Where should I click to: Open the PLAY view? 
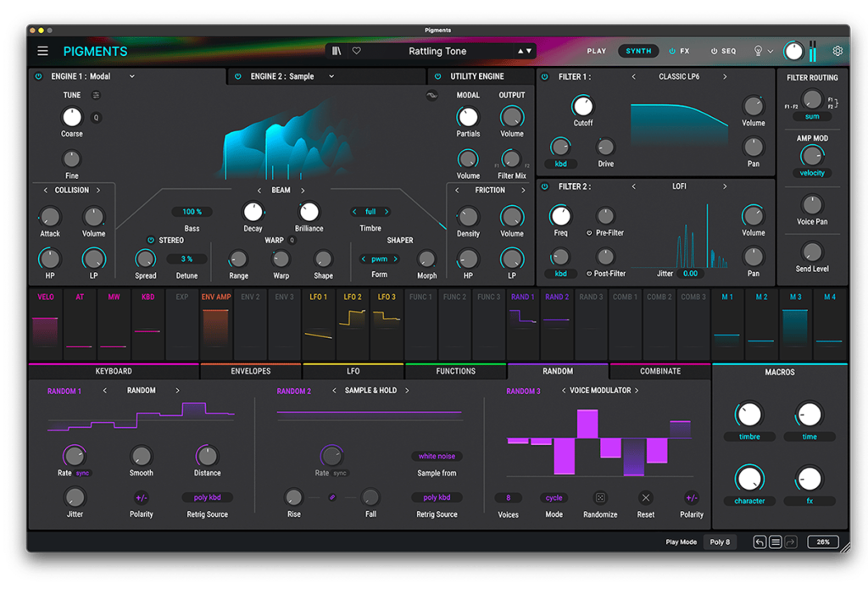point(597,51)
